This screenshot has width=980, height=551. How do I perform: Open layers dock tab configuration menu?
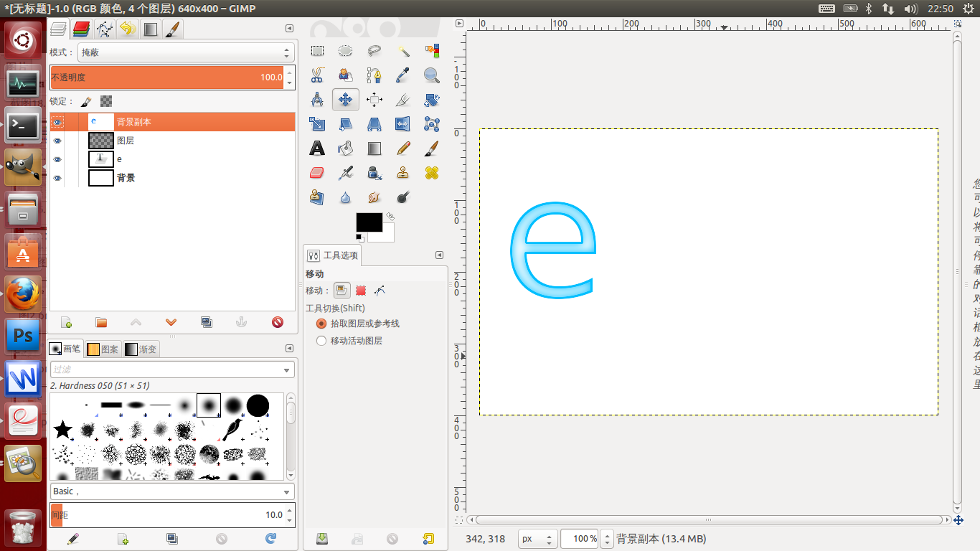click(x=289, y=29)
